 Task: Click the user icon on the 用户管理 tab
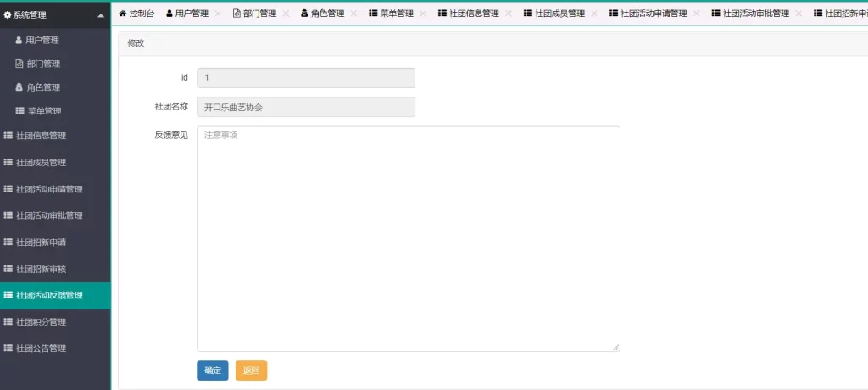click(x=170, y=14)
